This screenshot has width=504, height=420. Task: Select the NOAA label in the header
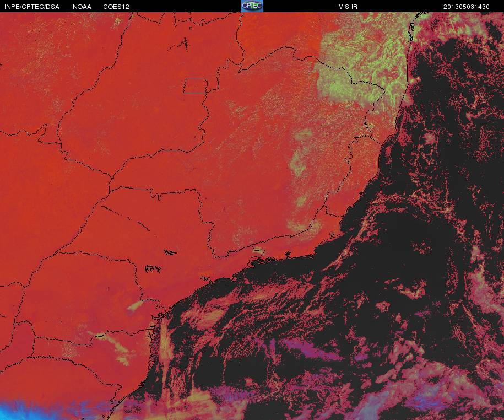pyautogui.click(x=82, y=7)
